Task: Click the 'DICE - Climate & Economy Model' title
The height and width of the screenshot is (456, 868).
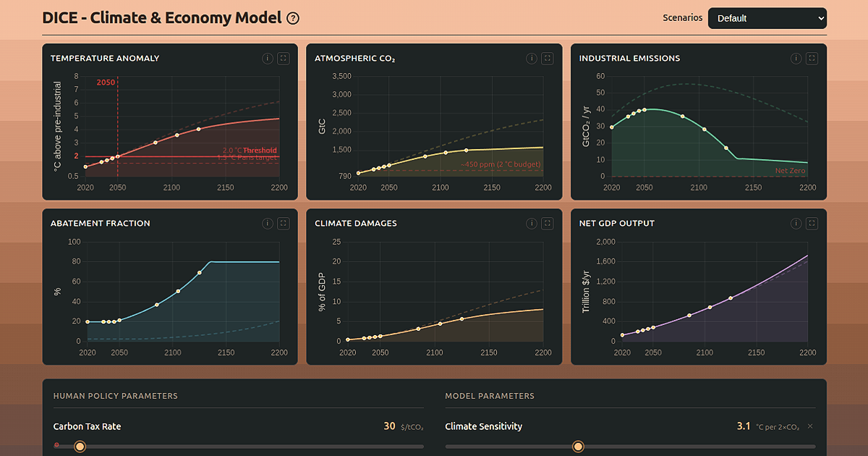Action: point(162,18)
